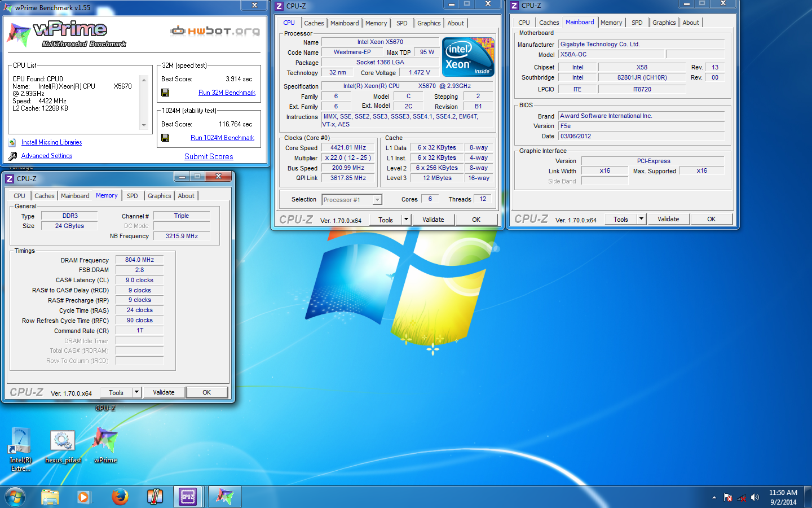Viewport: 812px width, 508px height.
Task: Click the Channel # value Triple
Action: click(182, 216)
